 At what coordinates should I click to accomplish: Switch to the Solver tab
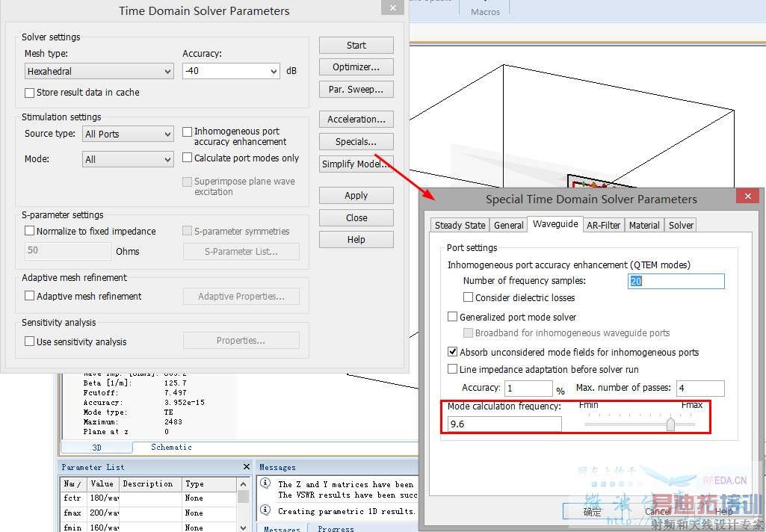coord(681,225)
